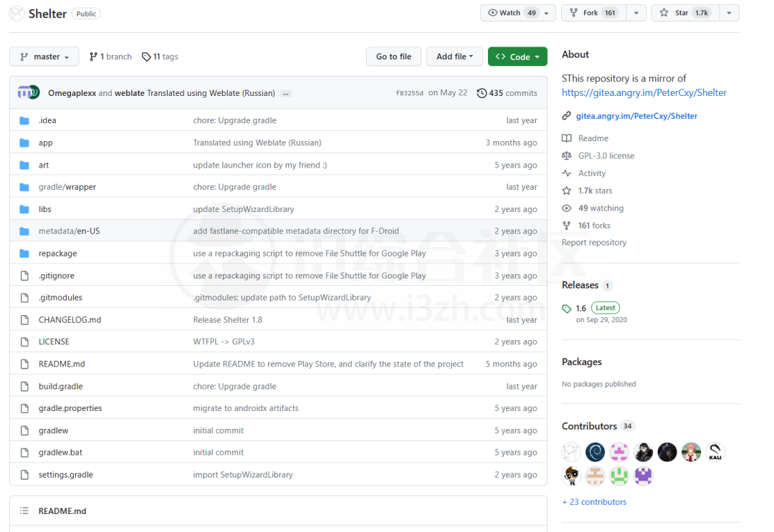The height and width of the screenshot is (532, 774).
Task: Click the Shelter repository owner avatar
Action: 16,14
